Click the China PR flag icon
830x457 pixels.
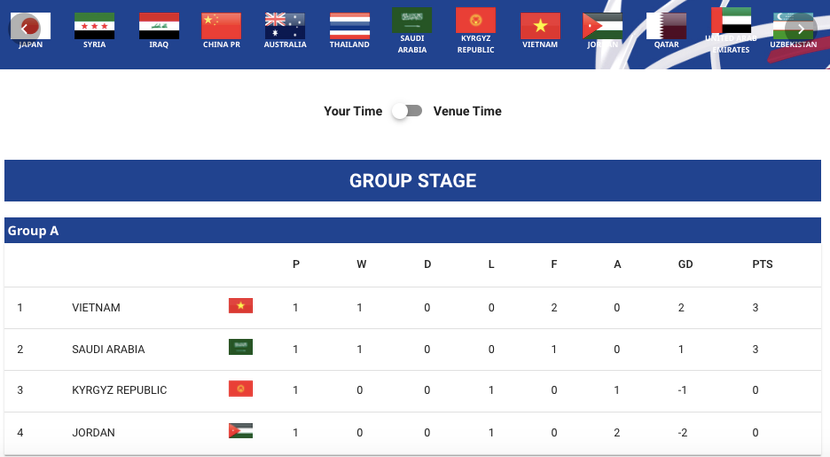pyautogui.click(x=221, y=26)
